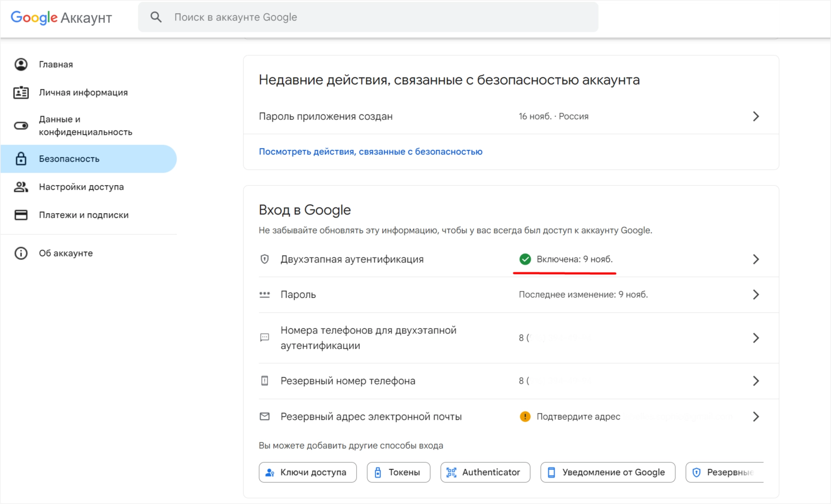The height and width of the screenshot is (504, 831).
Task: Expand chevron for Пароль row
Action: pyautogui.click(x=756, y=294)
